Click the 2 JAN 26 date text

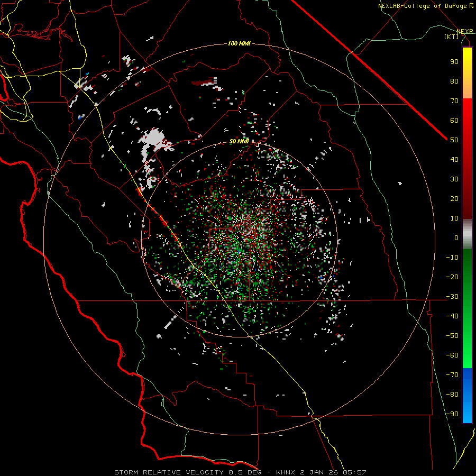(318, 472)
